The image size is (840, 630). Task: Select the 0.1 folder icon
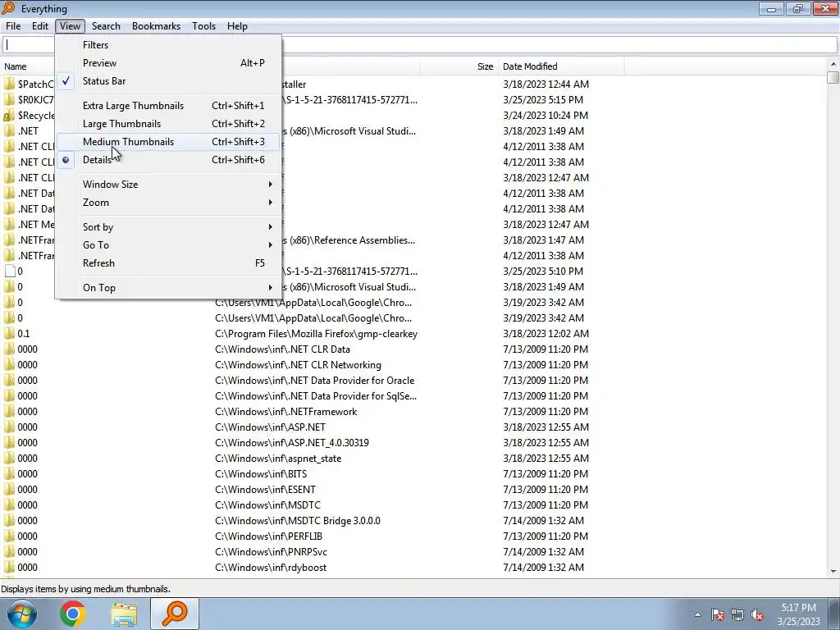pos(9,333)
